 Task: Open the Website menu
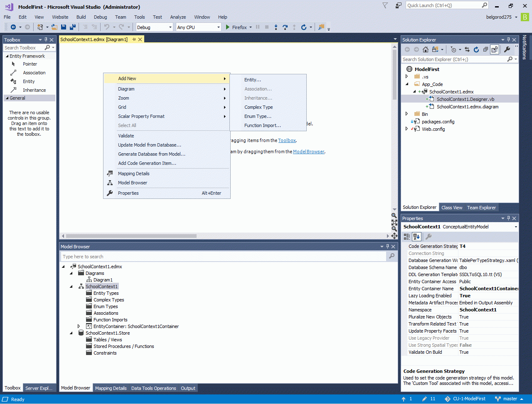[x=60, y=17]
